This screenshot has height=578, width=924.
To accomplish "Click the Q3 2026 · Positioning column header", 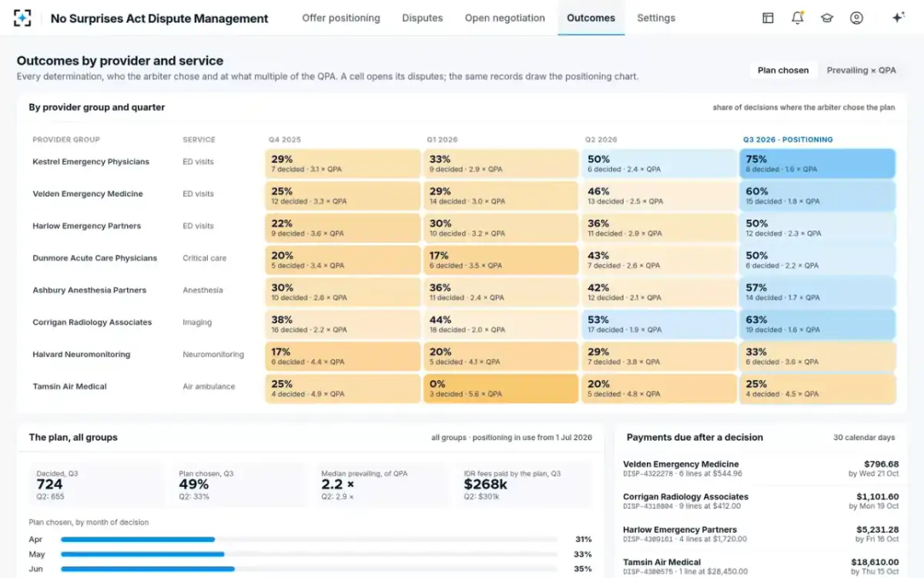I will point(788,139).
